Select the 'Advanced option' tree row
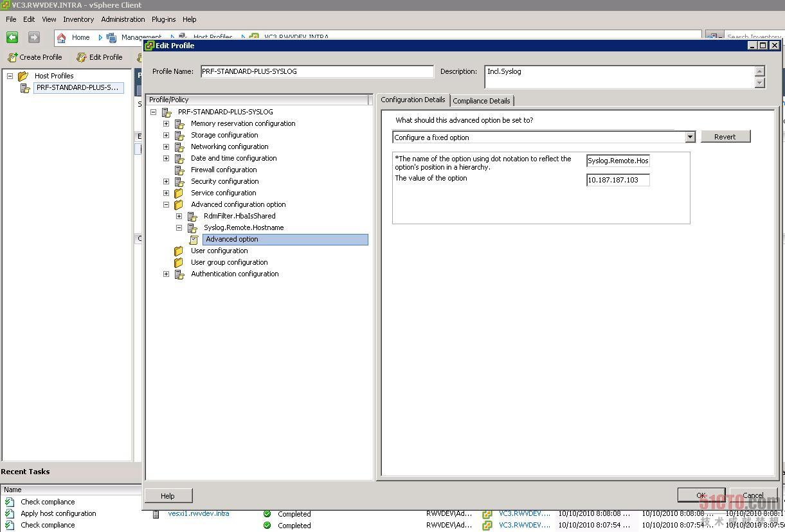The width and height of the screenshot is (785, 532). coord(285,239)
